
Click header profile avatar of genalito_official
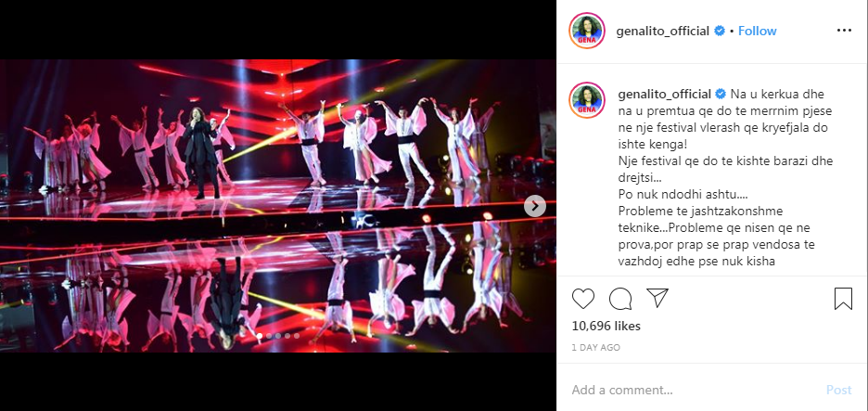click(587, 31)
